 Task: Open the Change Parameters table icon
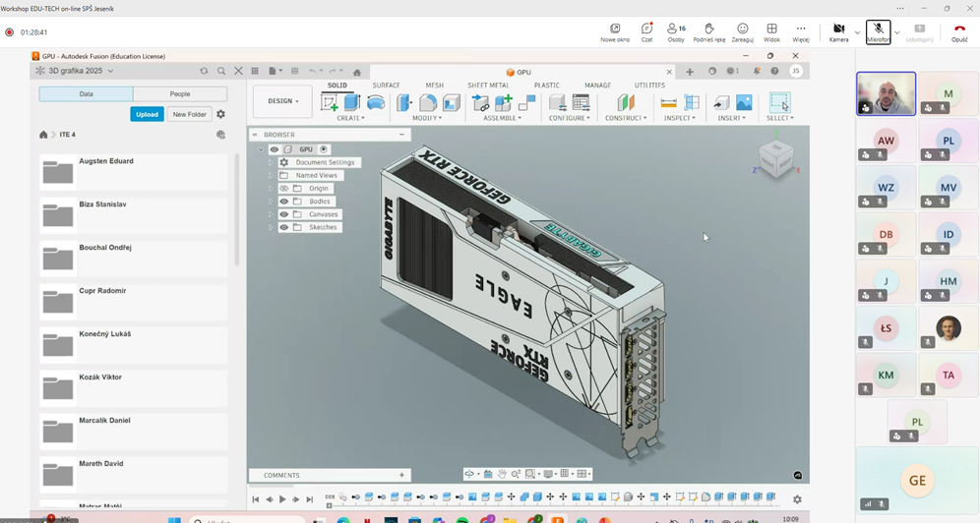pyautogui.click(x=582, y=103)
